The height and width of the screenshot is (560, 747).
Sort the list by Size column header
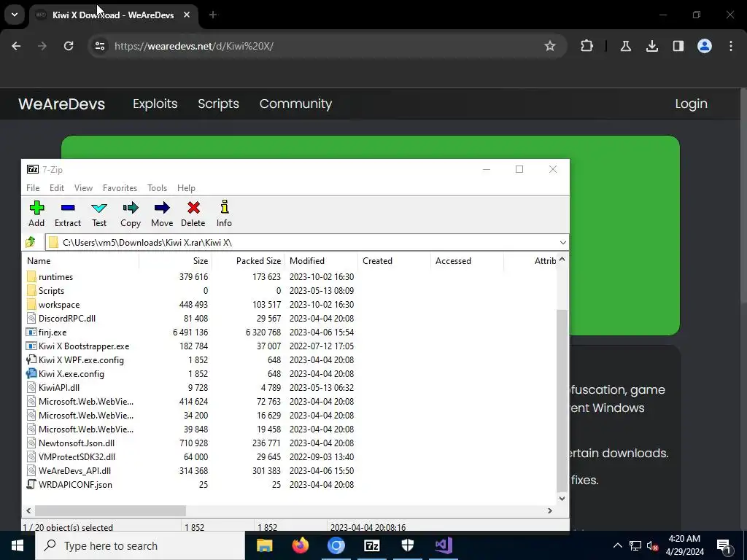(x=175, y=261)
